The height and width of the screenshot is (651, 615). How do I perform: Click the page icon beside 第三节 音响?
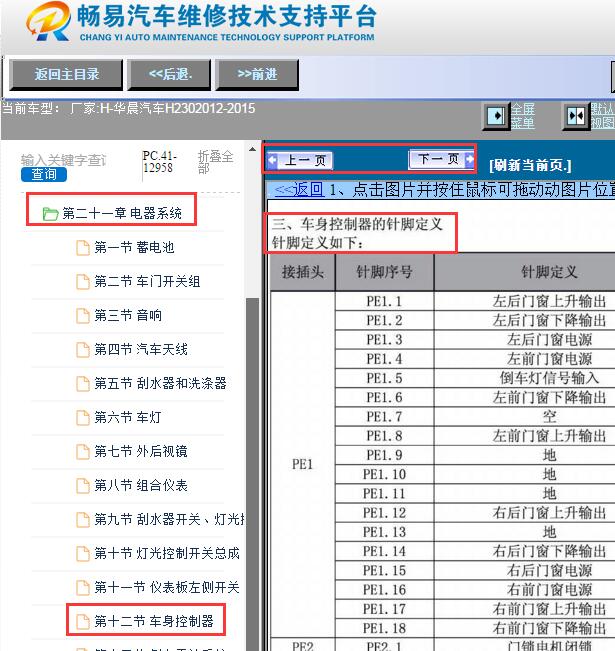point(83,316)
